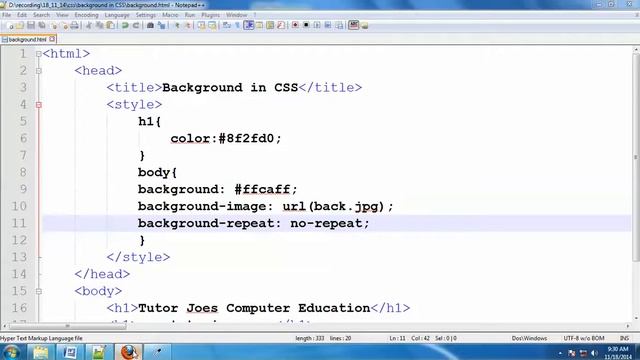Click the Redo toolbar icon
Viewport: 640px width, 360px height.
[136, 25]
